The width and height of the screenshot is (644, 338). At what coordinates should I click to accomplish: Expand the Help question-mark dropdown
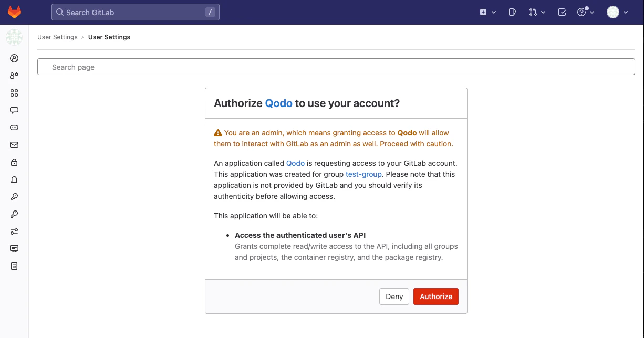[586, 12]
